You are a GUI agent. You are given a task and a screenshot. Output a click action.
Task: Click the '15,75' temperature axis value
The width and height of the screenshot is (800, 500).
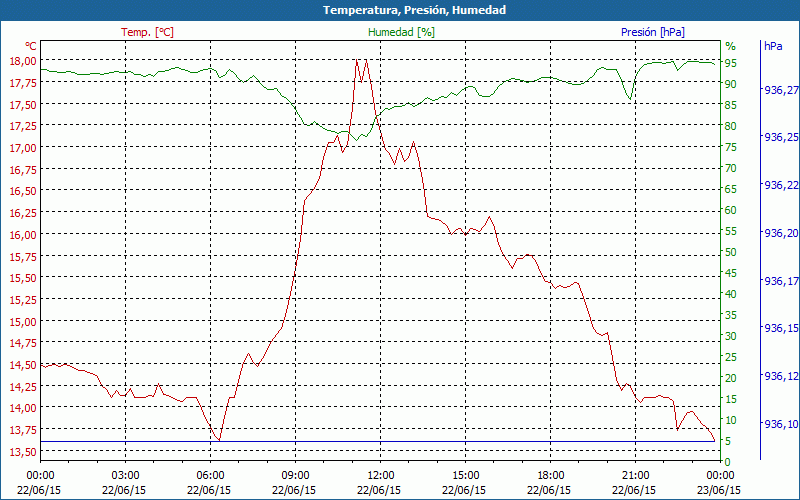click(23, 256)
